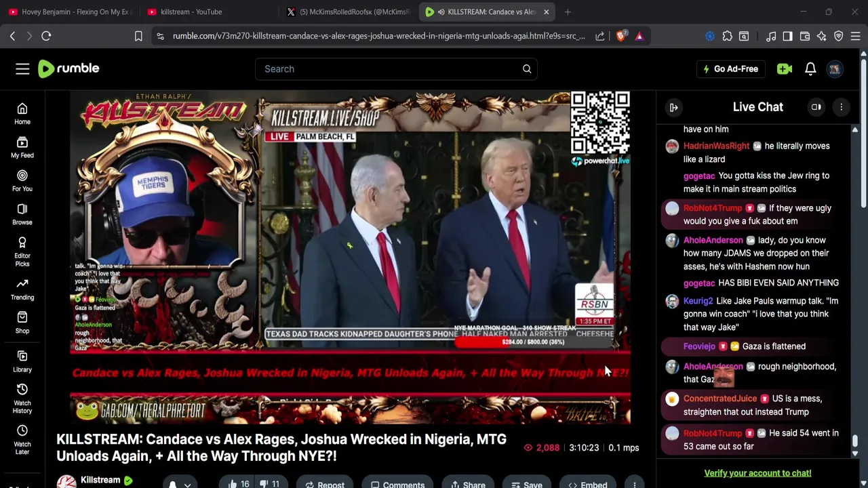Open Brave VPN shield icon
The height and width of the screenshot is (488, 868).
point(839,36)
